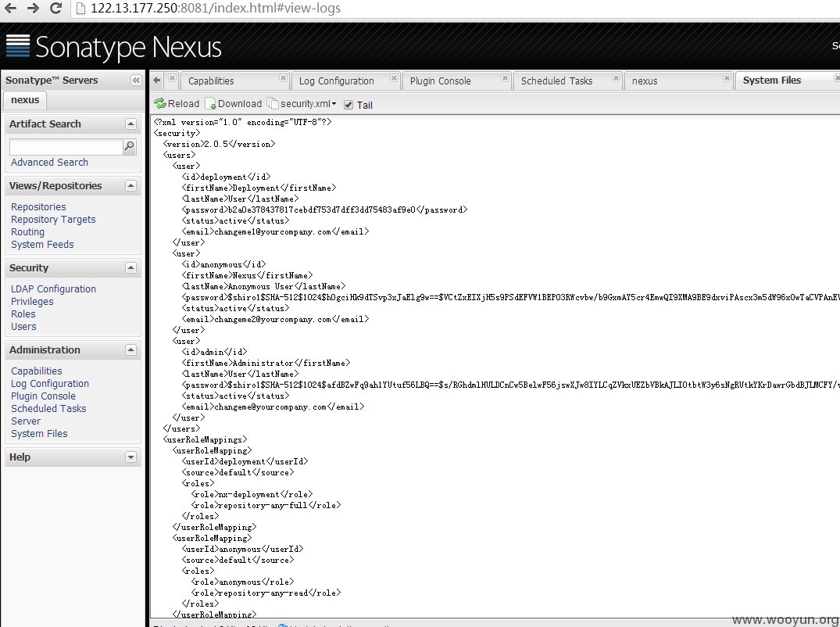
Task: Close the Log Configuration tab
Action: (x=394, y=77)
